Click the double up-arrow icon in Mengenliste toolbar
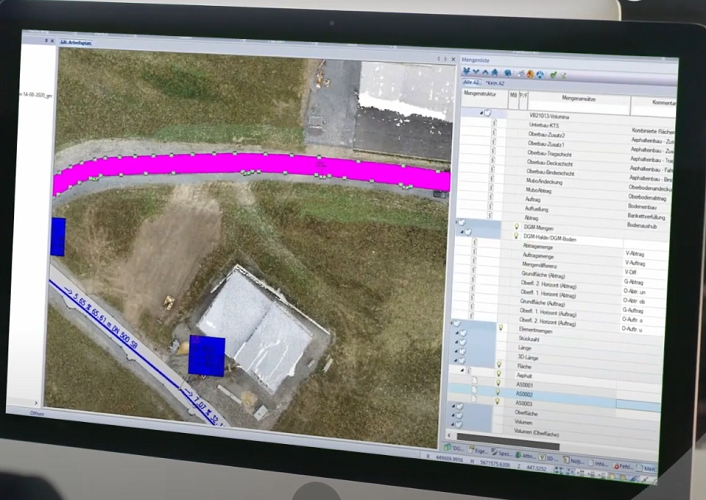 pyautogui.click(x=494, y=72)
